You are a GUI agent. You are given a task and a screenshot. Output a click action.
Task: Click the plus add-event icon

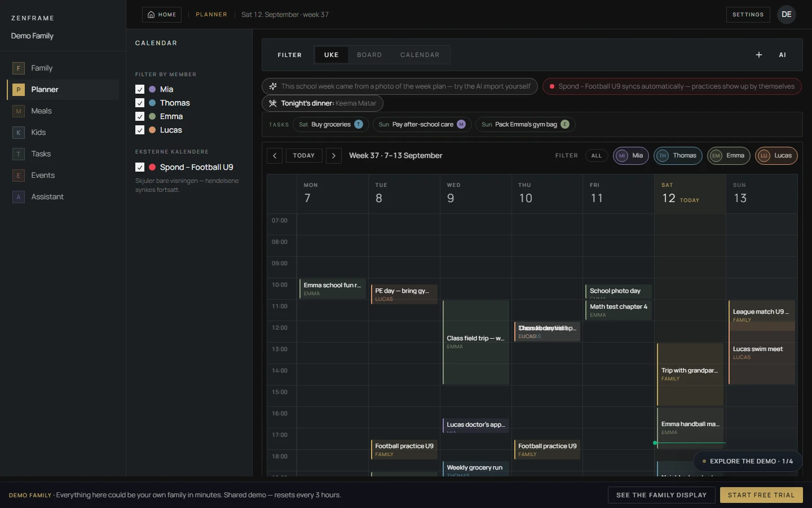(x=759, y=55)
